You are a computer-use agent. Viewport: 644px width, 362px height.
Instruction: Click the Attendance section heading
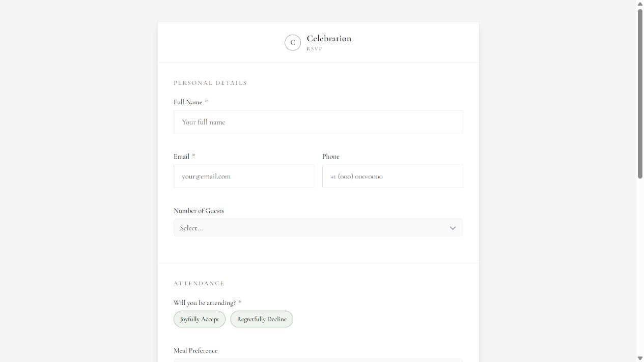199,283
